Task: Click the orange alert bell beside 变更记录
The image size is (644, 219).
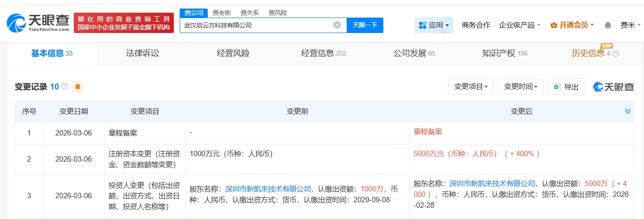Action: tap(77, 87)
